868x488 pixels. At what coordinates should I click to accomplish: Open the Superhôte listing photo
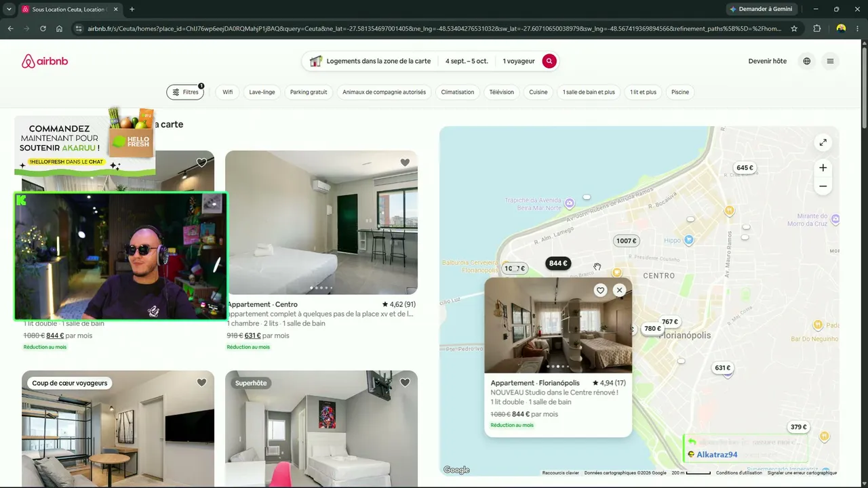pyautogui.click(x=321, y=428)
